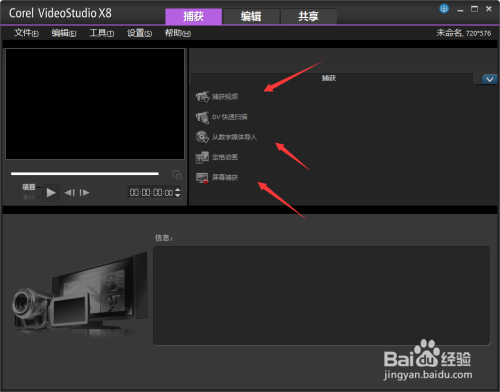Open the 工具 menu
Image resolution: width=500 pixels, height=392 pixels.
102,33
